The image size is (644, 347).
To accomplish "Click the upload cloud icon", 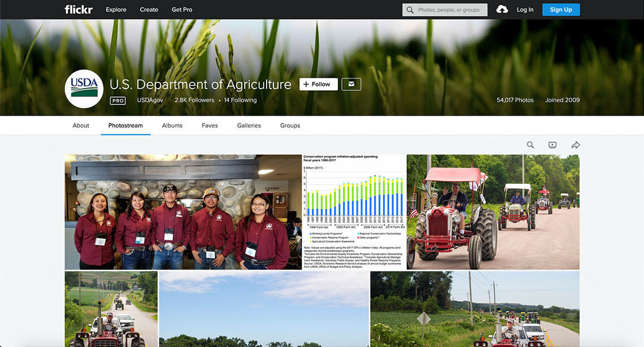I will [x=502, y=10].
